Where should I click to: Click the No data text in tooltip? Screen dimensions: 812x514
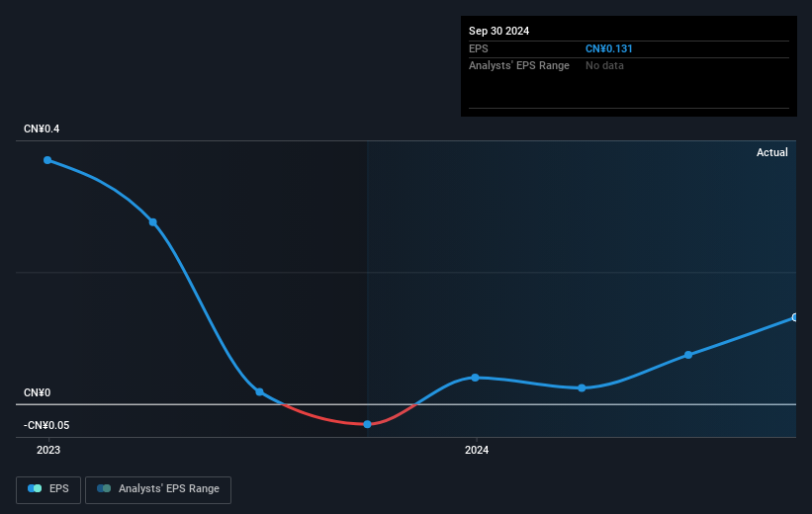coord(604,66)
